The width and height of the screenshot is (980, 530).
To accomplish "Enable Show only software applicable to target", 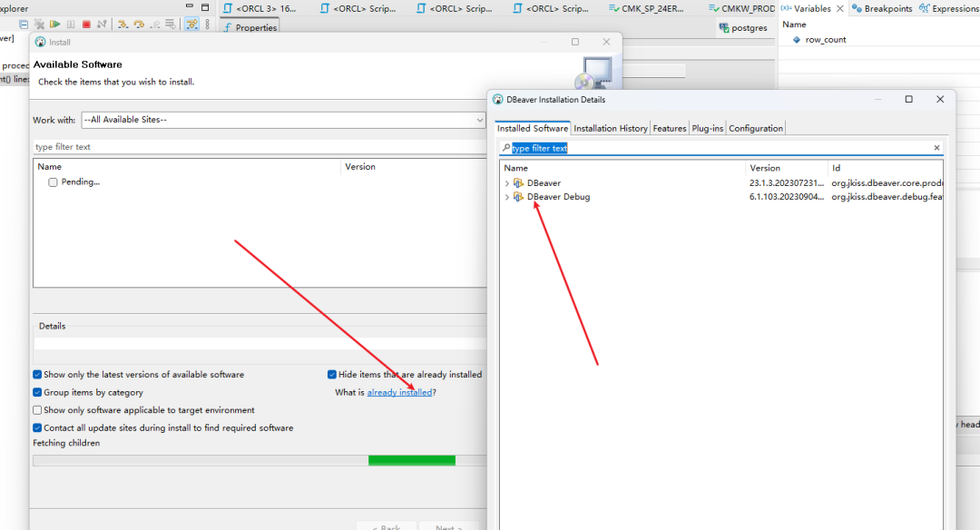I will 37,410.
